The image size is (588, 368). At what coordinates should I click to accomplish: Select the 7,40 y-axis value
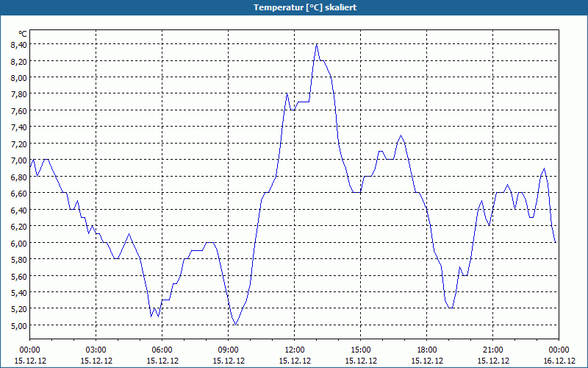tap(19, 127)
